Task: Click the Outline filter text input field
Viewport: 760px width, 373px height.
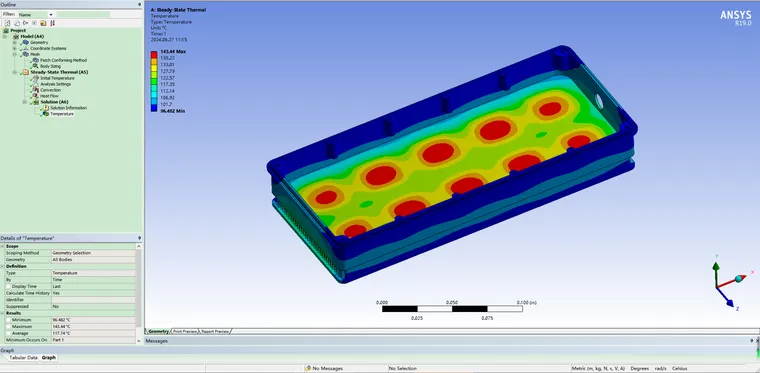Action: pos(84,15)
